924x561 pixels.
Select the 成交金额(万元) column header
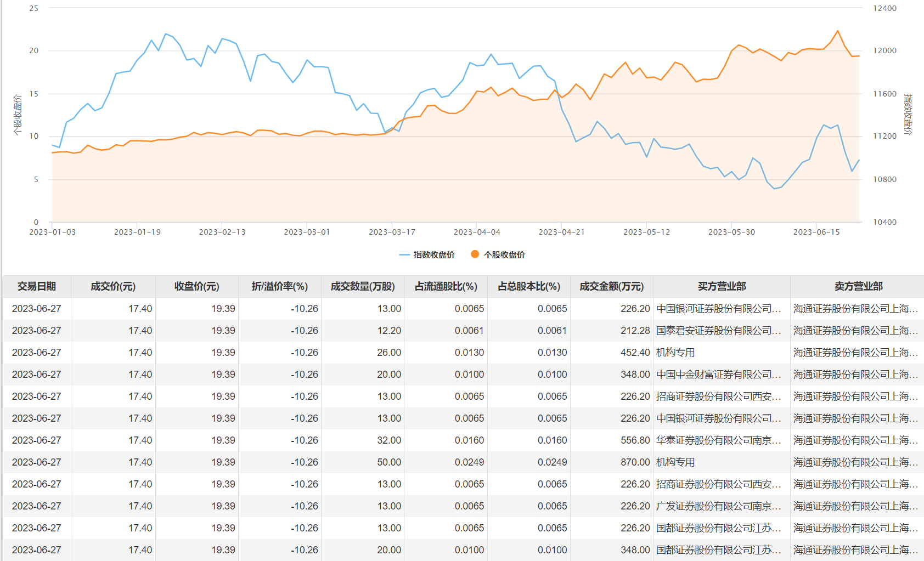[x=611, y=286]
